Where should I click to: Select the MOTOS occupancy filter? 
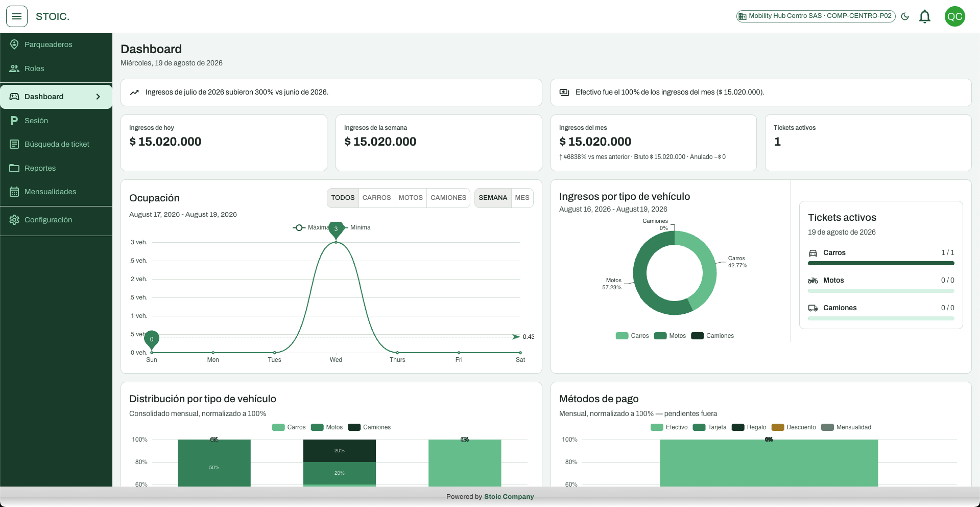click(411, 198)
